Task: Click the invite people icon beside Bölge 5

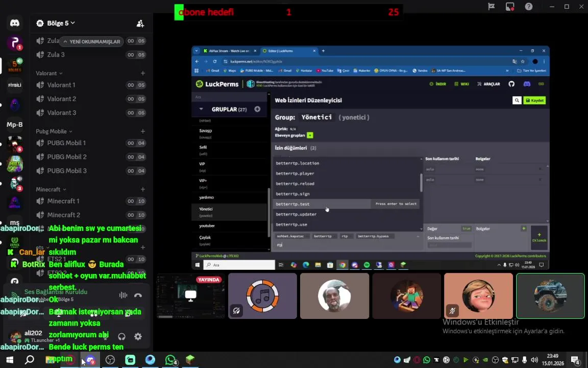Action: (x=140, y=24)
